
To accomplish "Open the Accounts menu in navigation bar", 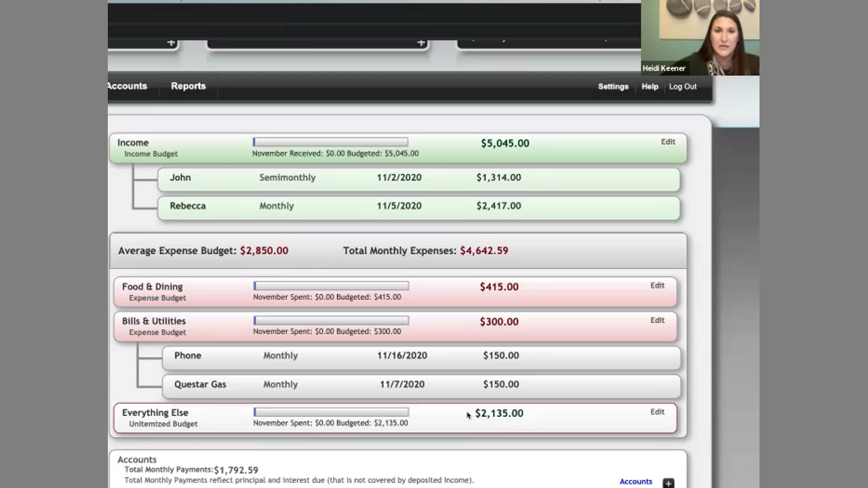I will click(x=127, y=86).
